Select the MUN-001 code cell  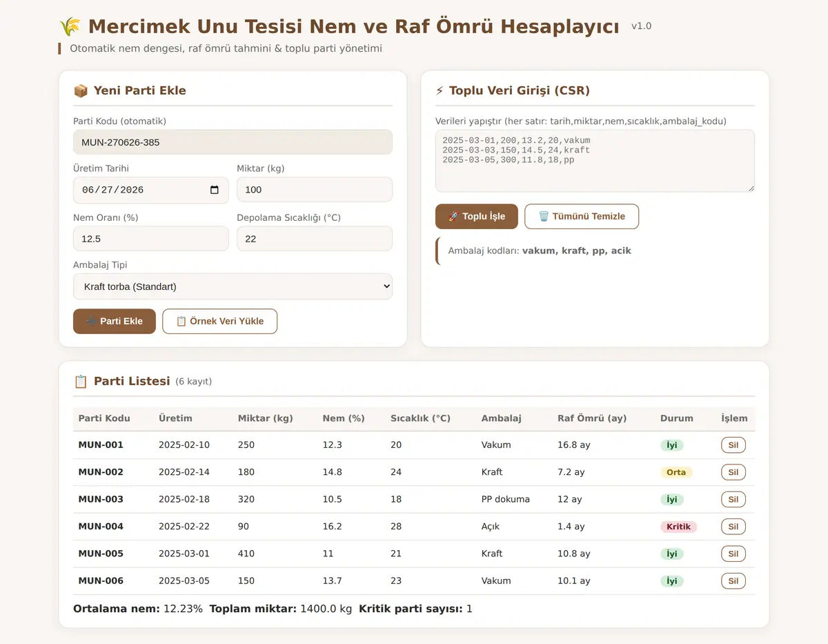tap(101, 445)
